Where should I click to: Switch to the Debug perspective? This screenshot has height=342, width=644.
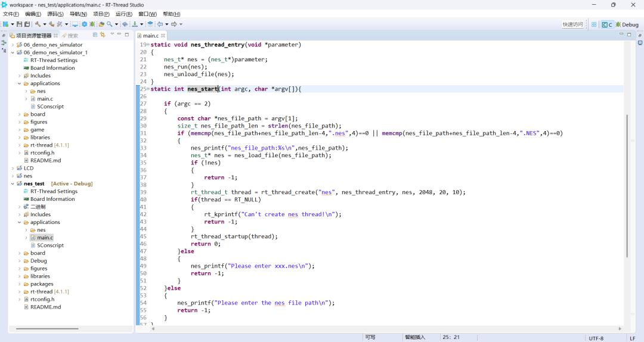tap(627, 24)
